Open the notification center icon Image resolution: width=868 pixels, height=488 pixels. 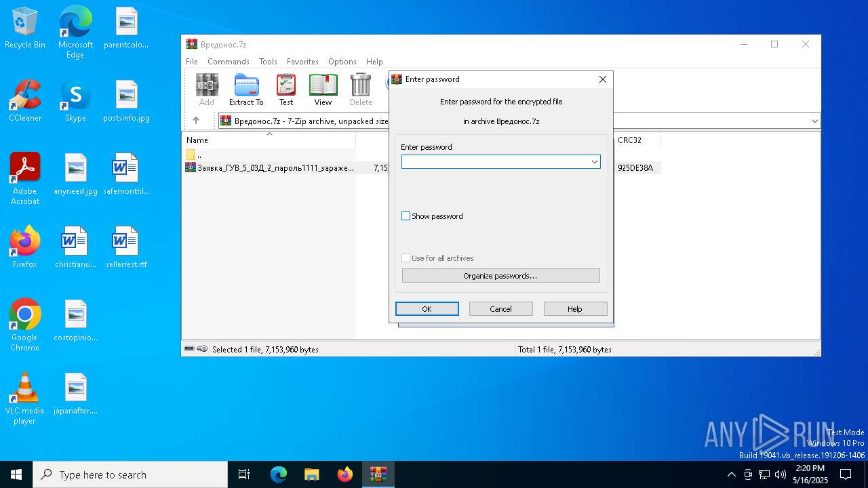[x=846, y=474]
